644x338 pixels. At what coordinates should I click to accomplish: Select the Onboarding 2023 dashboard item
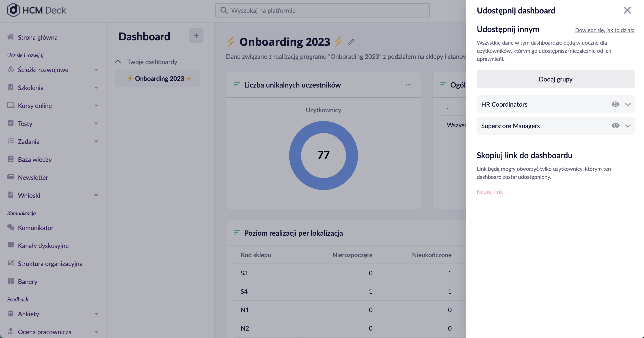(x=160, y=78)
